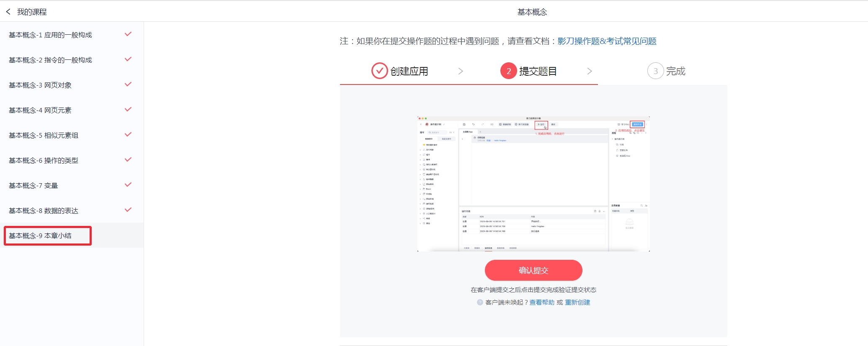The height and width of the screenshot is (346, 868).
Task: Open lesson 基本概念-2 指令的一般构成
Action: pyautogui.click(x=72, y=60)
